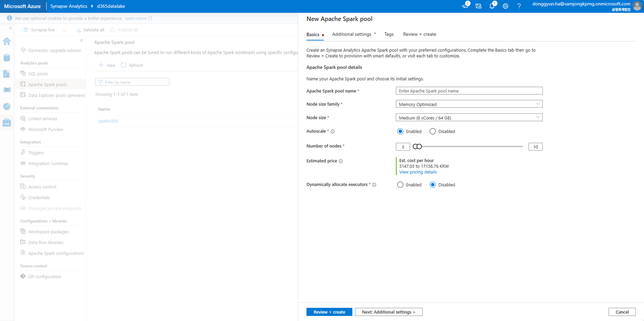Enable Dynamically allocate executors
This screenshot has width=644, height=321.
click(400, 185)
